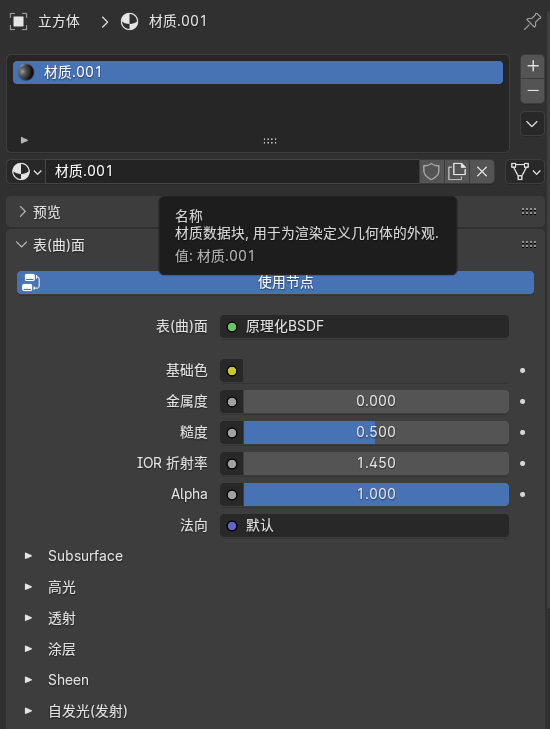Click the material sphere icon in breadcrumb

(129, 21)
